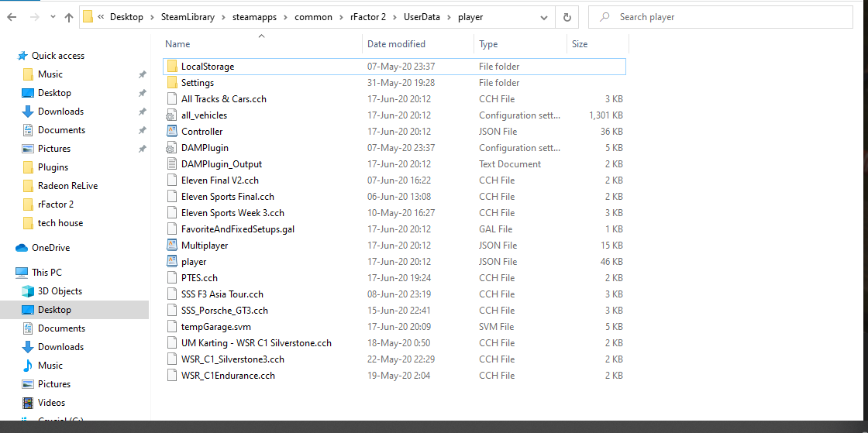Open pinned Music folder under Quick access
This screenshot has width=868, height=433.
click(50, 74)
